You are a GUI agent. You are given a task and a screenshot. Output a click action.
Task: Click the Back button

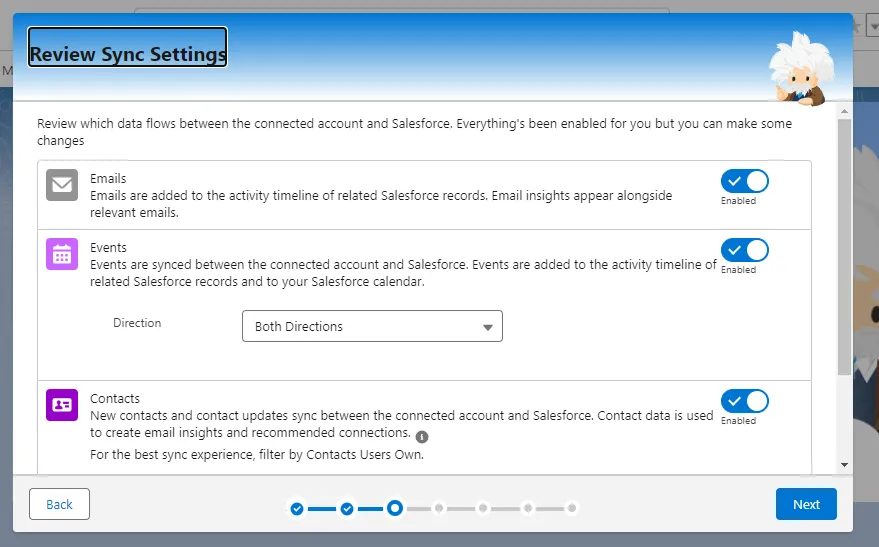pyautogui.click(x=60, y=505)
